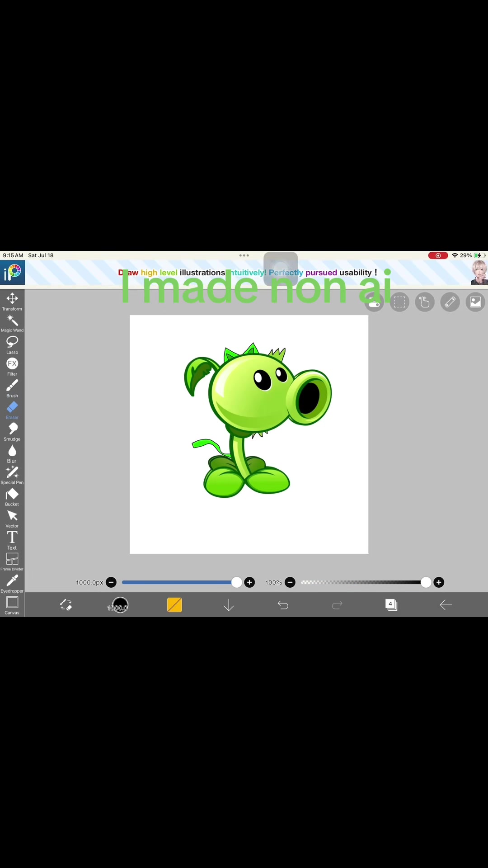
Task: Collapse toolbar with down arrow
Action: click(229, 605)
